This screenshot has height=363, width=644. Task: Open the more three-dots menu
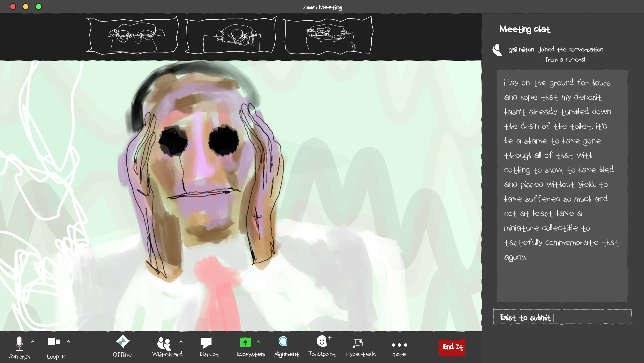[399, 345]
